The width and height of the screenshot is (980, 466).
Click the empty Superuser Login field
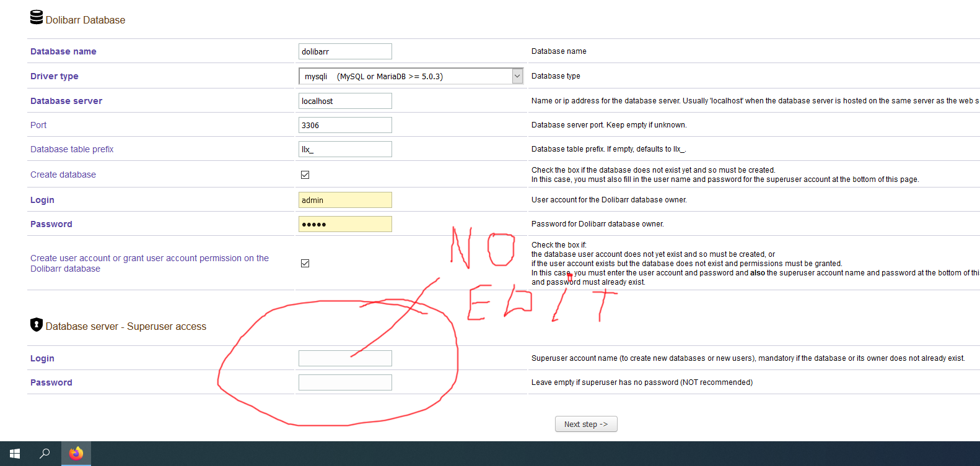click(x=345, y=358)
